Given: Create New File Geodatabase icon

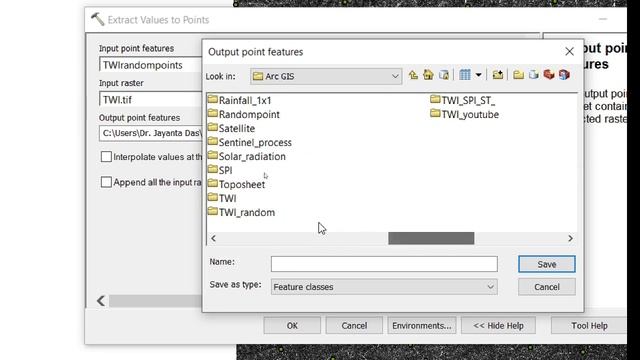Looking at the screenshot, I should pyautogui.click(x=533, y=75).
